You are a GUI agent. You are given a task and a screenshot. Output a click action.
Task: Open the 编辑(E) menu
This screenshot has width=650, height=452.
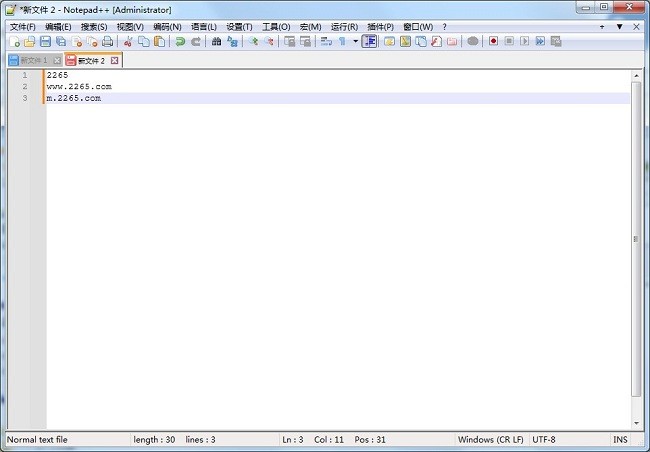(58, 27)
